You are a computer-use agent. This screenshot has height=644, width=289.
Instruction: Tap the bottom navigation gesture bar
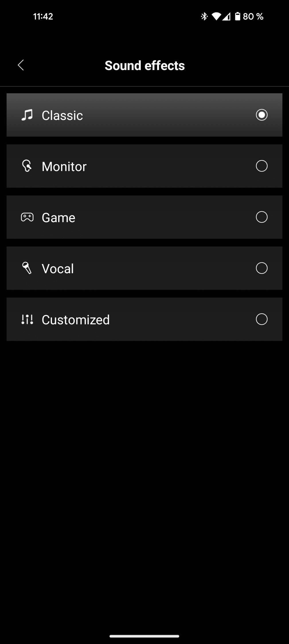(144, 636)
